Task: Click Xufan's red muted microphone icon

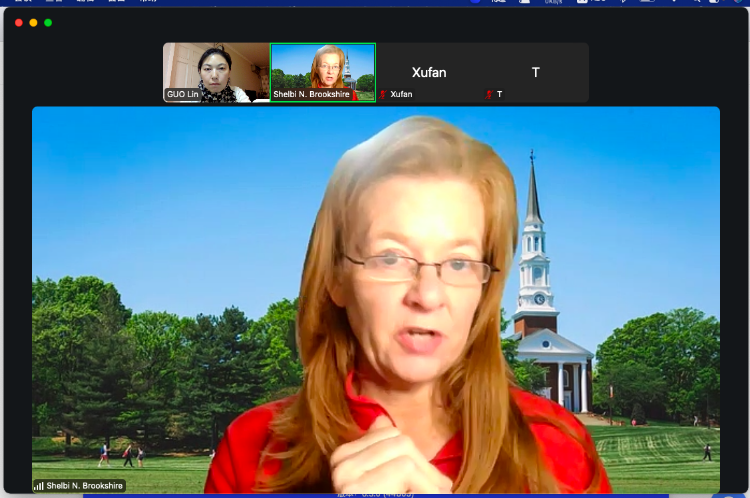Action: (383, 95)
